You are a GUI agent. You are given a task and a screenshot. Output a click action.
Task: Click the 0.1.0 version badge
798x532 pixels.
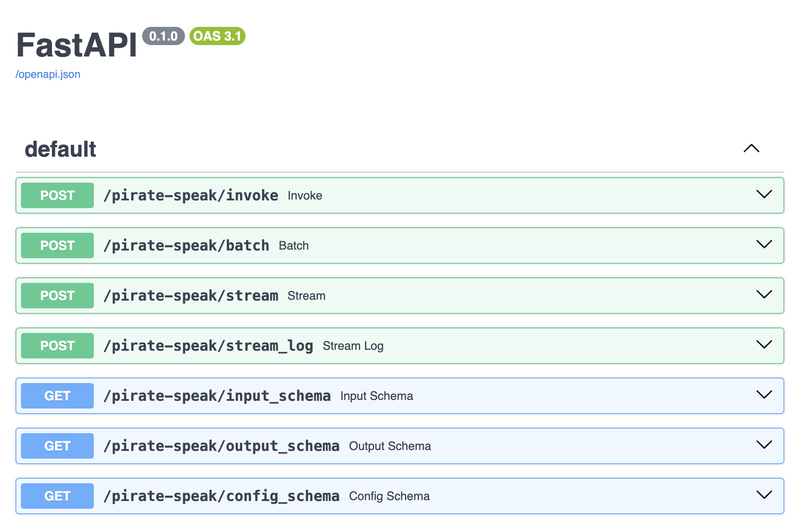click(164, 36)
